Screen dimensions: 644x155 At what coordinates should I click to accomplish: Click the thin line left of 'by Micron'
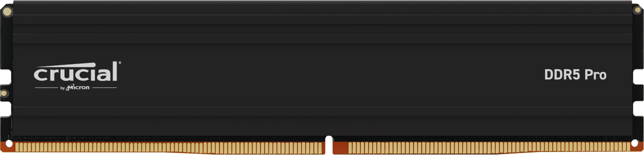coord(46,88)
